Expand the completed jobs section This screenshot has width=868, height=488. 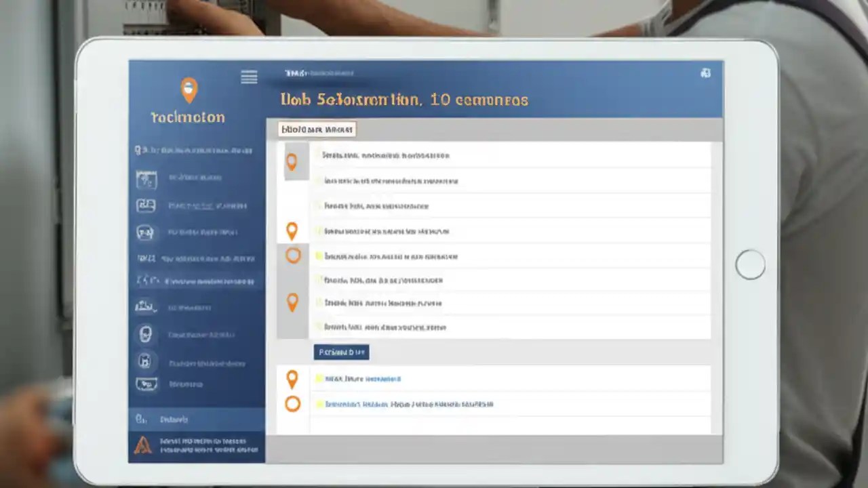pos(341,352)
